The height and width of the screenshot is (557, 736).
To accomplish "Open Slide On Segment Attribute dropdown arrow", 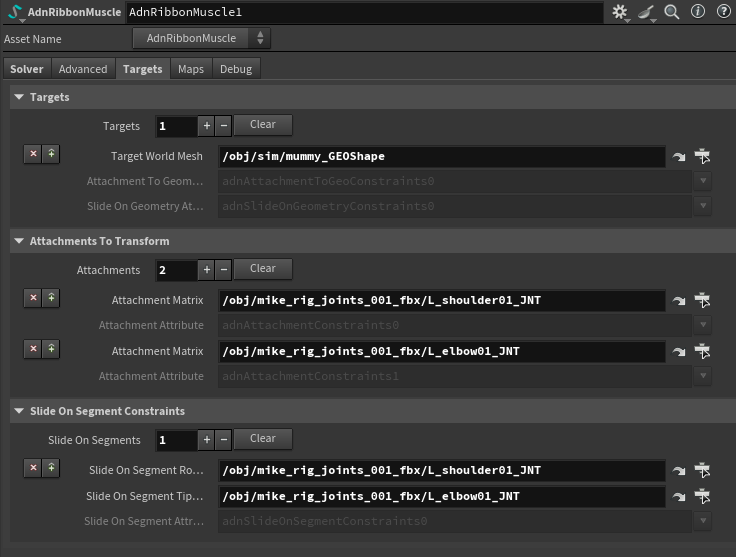I will tap(703, 520).
